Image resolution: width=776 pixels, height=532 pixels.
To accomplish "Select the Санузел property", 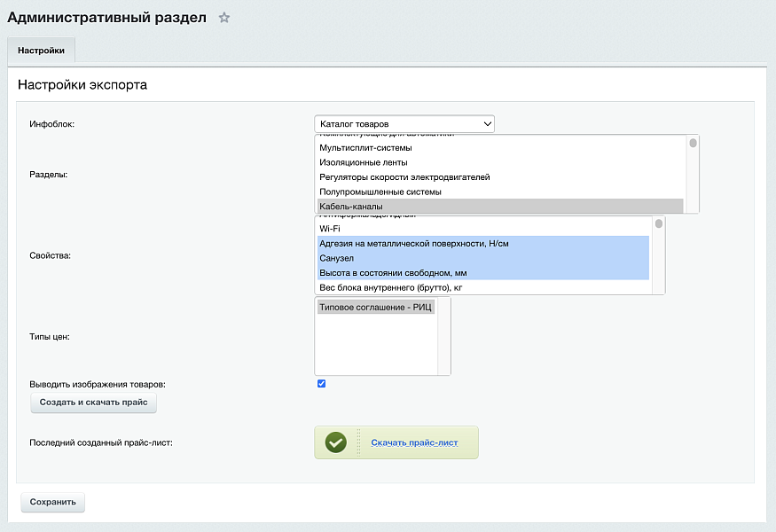I will coord(338,258).
